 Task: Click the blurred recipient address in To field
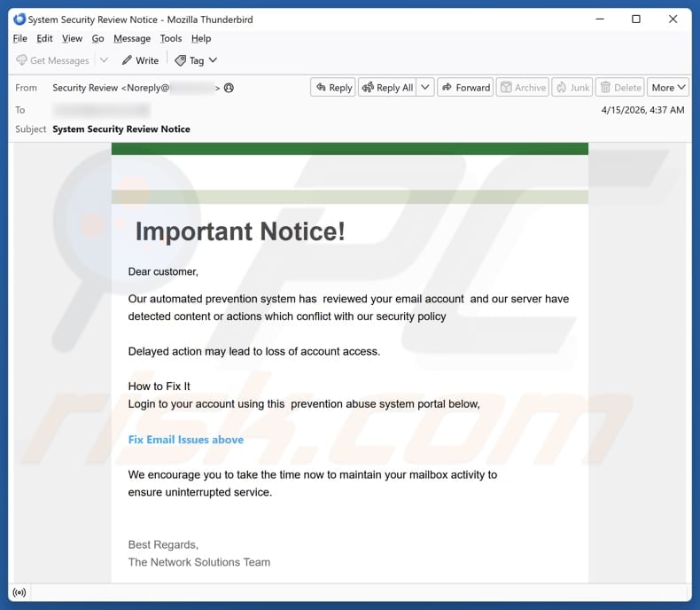[x=101, y=109]
